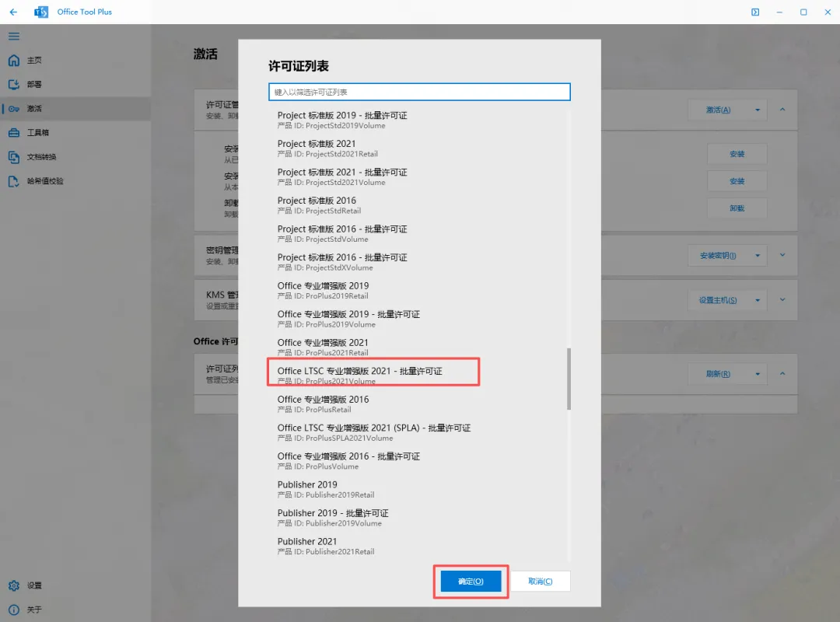840x622 pixels.
Task: Click the deploy icon labeled 部署
Action: pyautogui.click(x=14, y=85)
